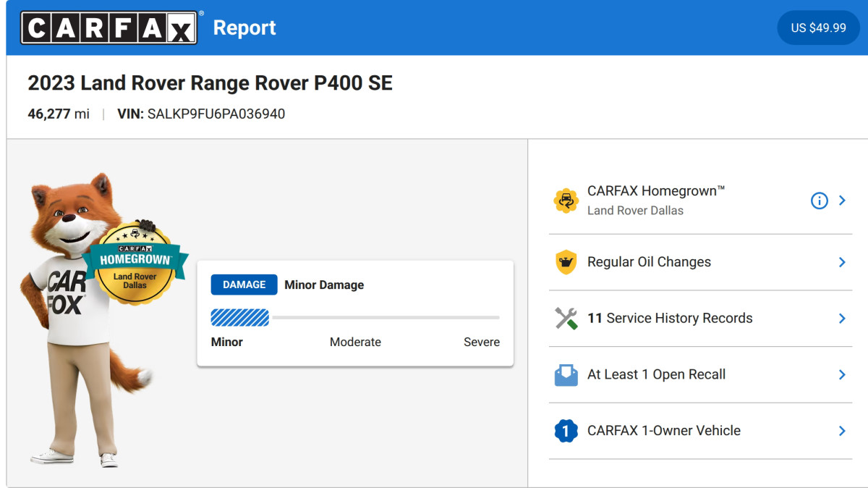This screenshot has width=868, height=488.
Task: Open the CARFAX Homegrown™ link text
Action: click(656, 191)
